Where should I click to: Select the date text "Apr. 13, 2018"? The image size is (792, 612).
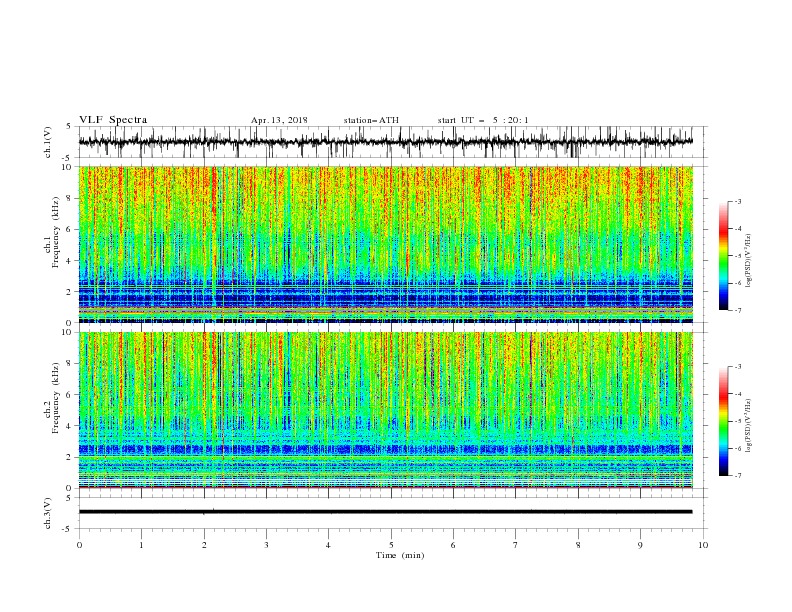(x=279, y=120)
